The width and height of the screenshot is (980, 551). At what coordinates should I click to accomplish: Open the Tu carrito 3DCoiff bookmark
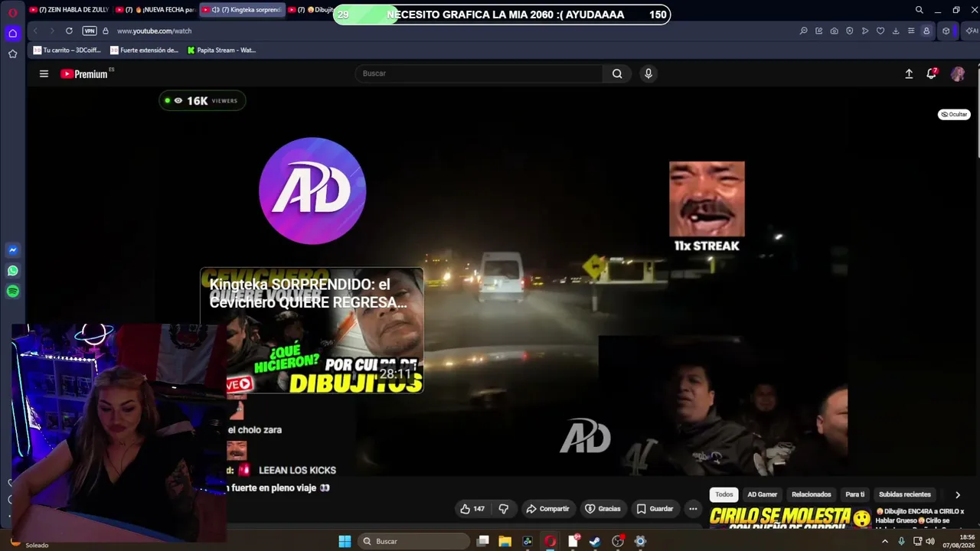point(67,51)
